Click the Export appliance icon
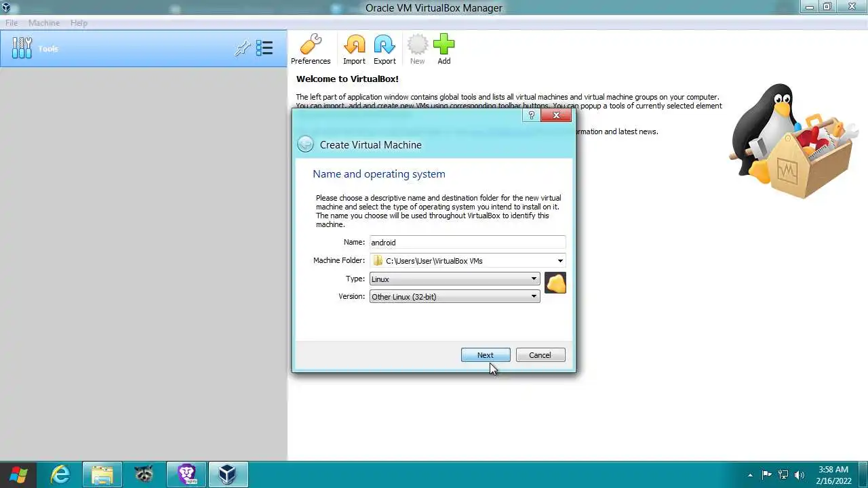 coord(384,49)
